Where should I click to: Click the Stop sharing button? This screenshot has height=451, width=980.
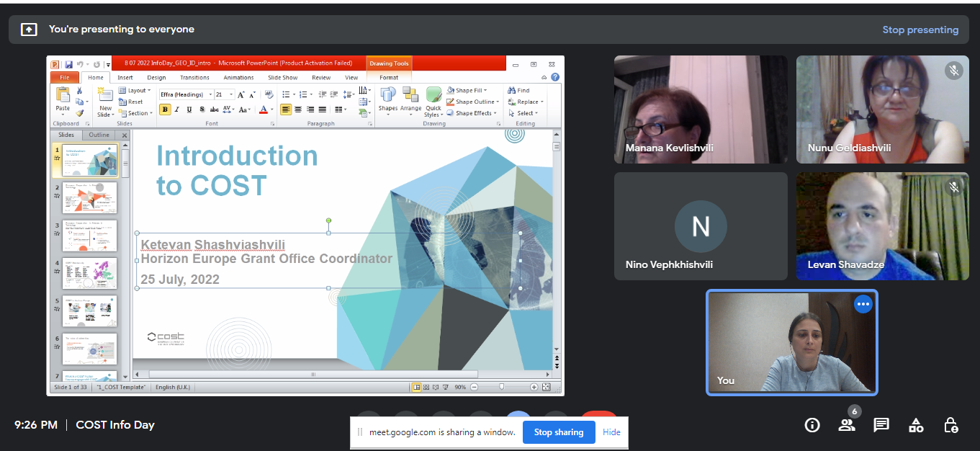pos(559,432)
